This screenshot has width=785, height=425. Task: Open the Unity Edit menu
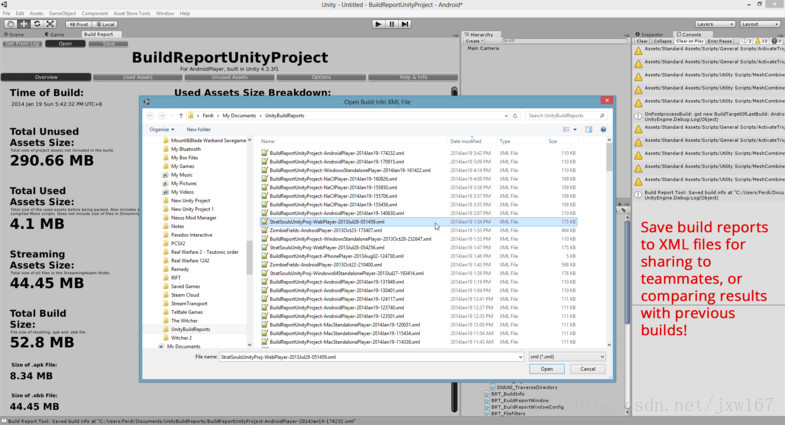[x=20, y=14]
